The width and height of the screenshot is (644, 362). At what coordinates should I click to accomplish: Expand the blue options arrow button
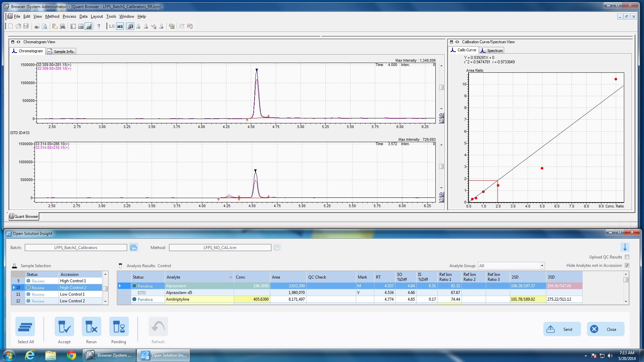(x=625, y=247)
